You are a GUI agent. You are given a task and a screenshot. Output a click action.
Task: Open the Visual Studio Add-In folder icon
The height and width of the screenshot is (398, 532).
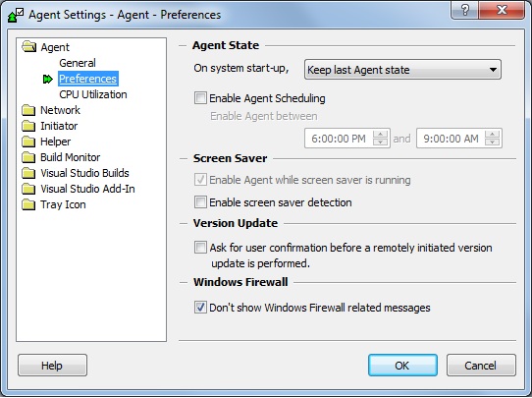pos(28,189)
